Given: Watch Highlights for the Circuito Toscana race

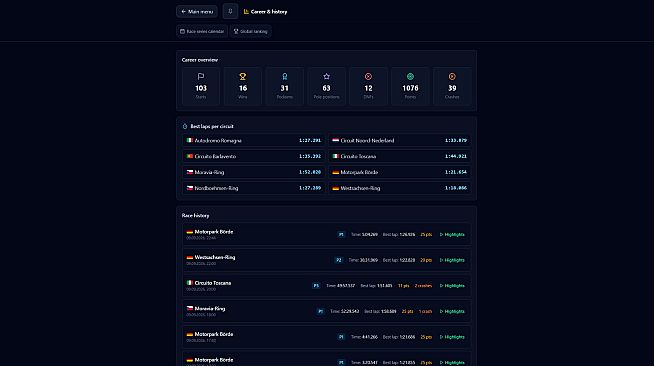Looking at the screenshot, I should (x=452, y=286).
